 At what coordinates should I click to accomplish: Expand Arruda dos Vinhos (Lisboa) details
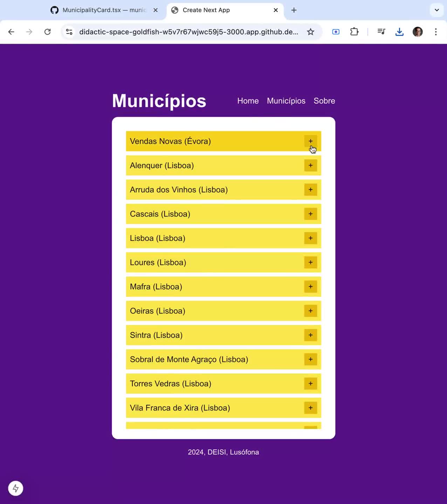310,189
